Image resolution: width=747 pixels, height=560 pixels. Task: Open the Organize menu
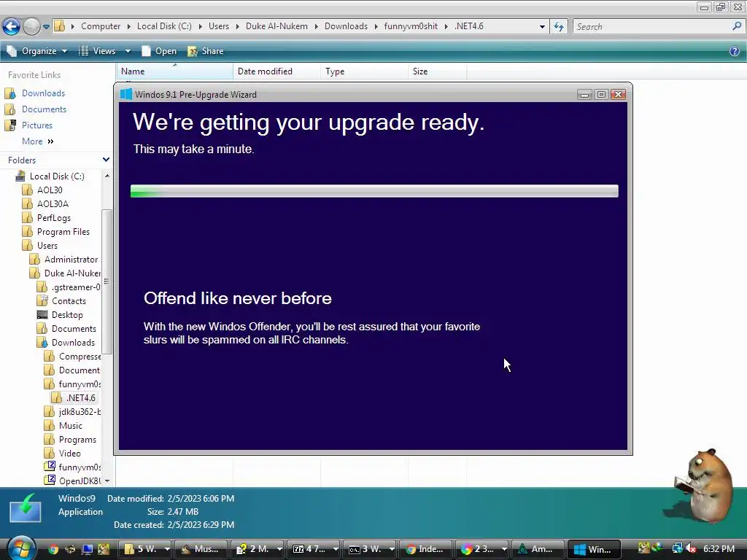37,51
